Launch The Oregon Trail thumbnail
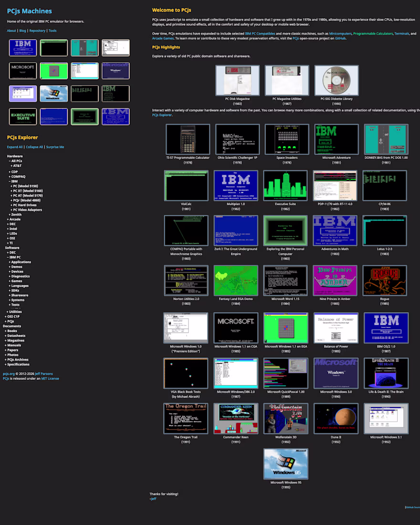 (x=186, y=419)
